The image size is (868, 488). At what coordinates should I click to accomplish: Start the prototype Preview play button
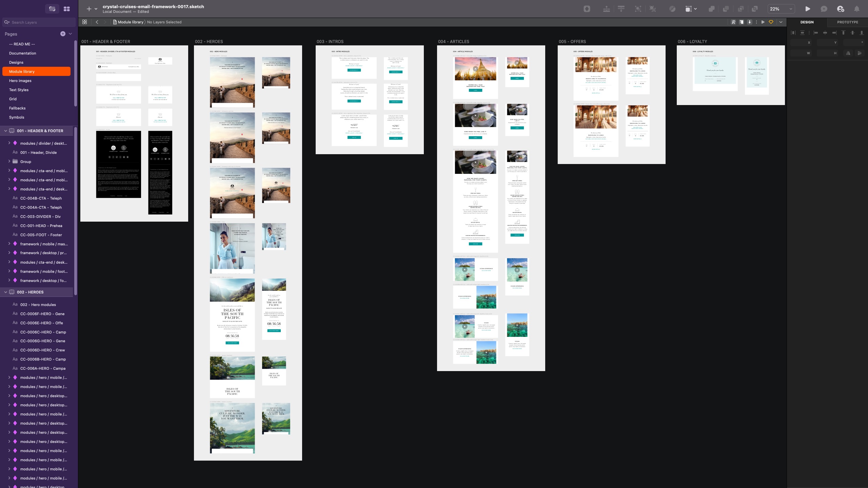click(x=808, y=9)
